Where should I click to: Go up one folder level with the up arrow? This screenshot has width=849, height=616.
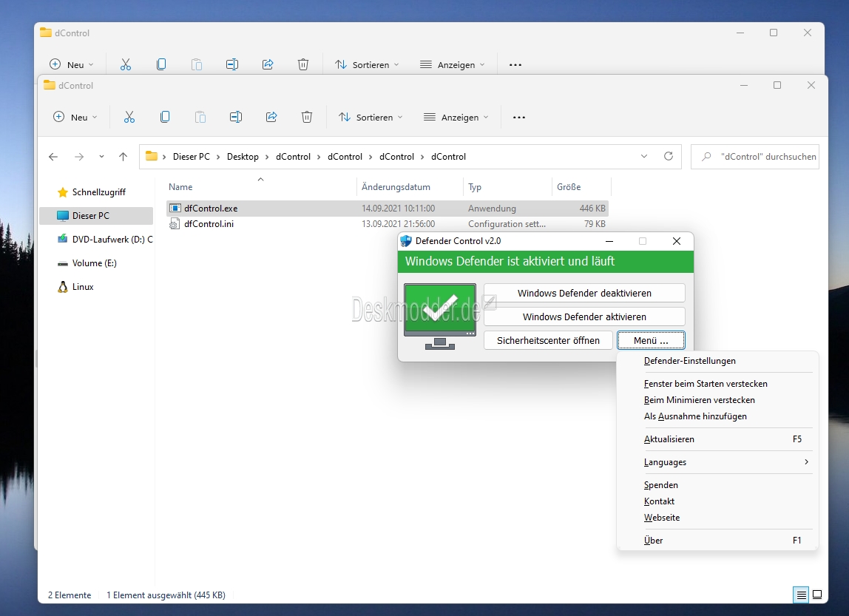[x=123, y=157]
